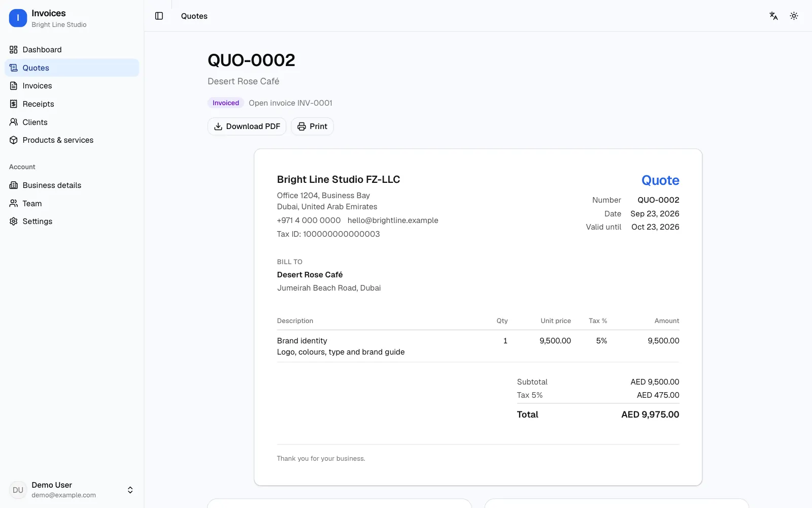
Task: Click the QUO-0002 page heading
Action: (x=251, y=60)
